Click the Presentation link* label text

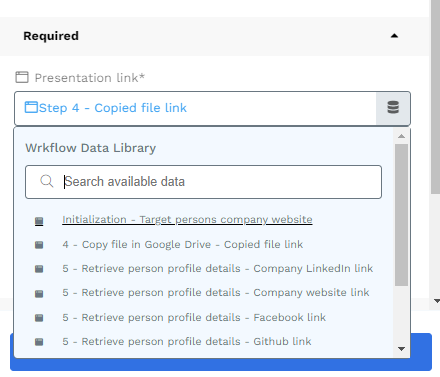click(90, 78)
